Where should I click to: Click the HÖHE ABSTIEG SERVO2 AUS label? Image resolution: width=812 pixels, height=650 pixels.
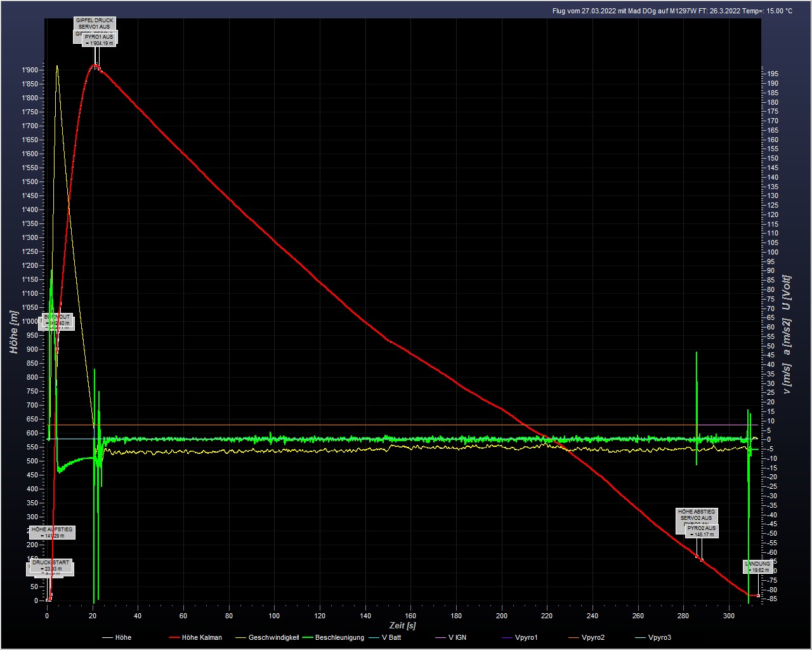point(697,514)
